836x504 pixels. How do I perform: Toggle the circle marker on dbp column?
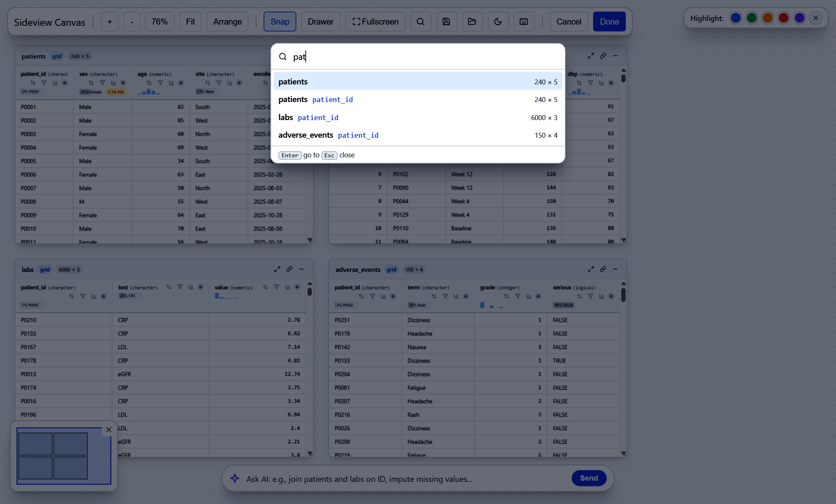[611, 83]
